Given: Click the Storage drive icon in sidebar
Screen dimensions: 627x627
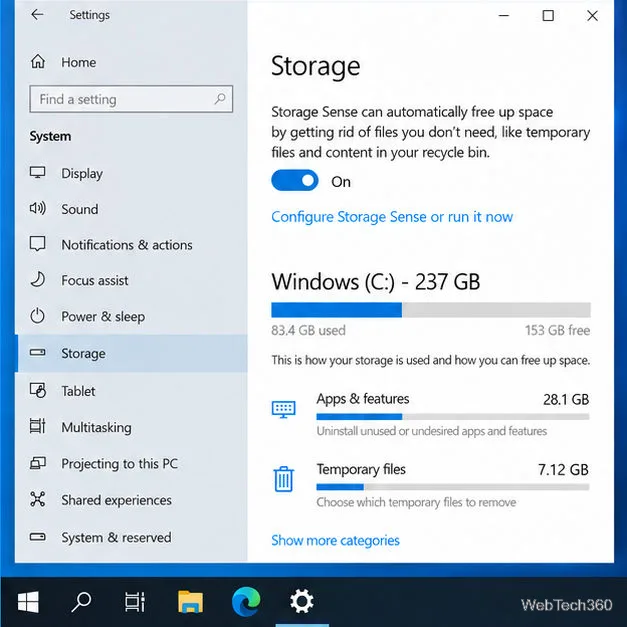Looking at the screenshot, I should [38, 353].
